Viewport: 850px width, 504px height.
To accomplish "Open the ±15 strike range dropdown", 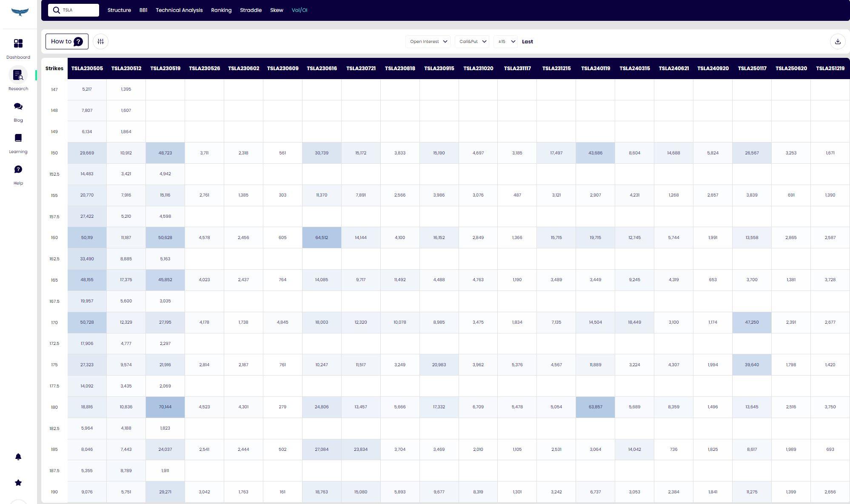I will [x=505, y=41].
